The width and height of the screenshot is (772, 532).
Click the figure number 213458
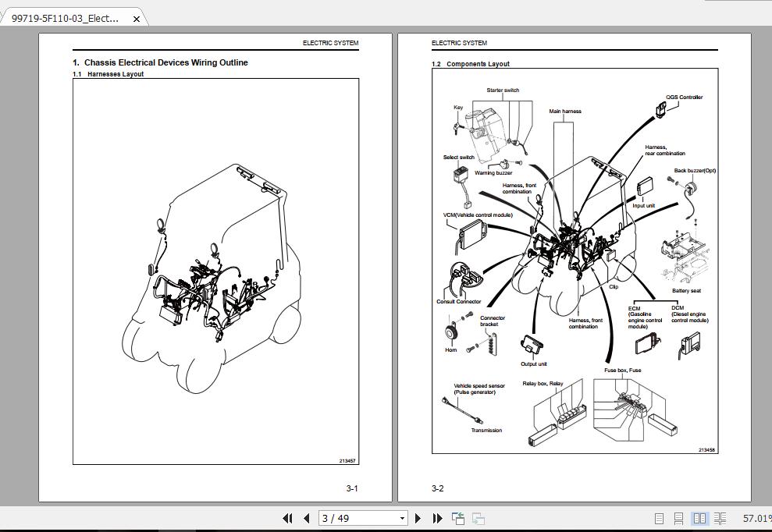(x=706, y=450)
